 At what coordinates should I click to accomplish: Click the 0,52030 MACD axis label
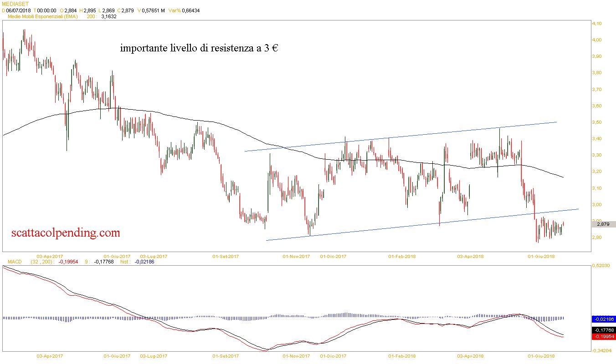point(601,265)
